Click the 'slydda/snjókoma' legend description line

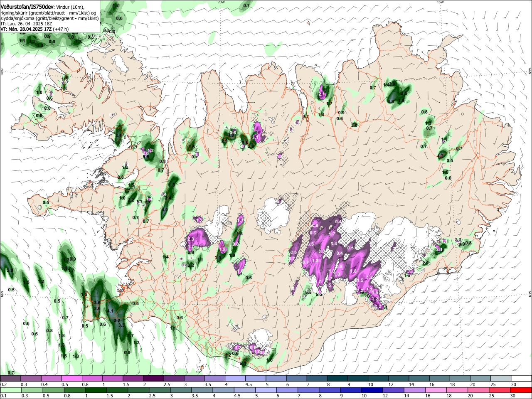pyautogui.click(x=50, y=18)
